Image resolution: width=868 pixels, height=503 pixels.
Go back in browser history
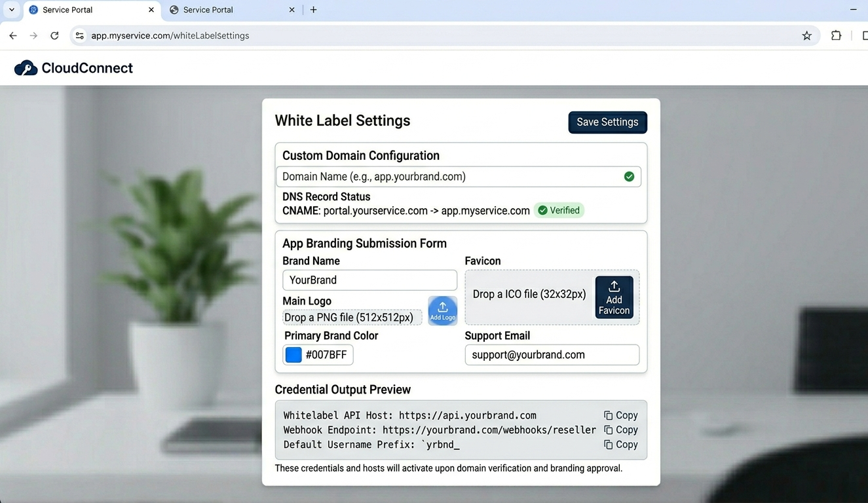pyautogui.click(x=13, y=35)
